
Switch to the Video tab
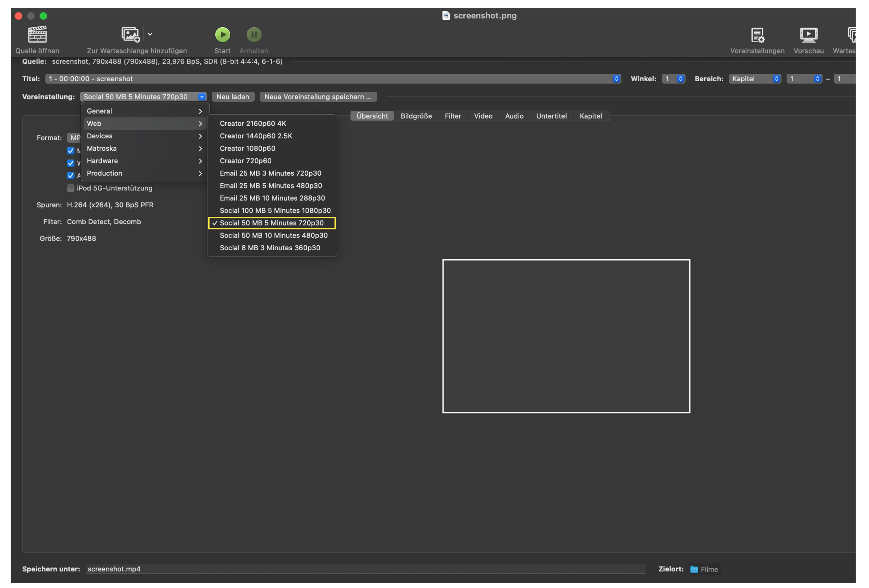[483, 116]
